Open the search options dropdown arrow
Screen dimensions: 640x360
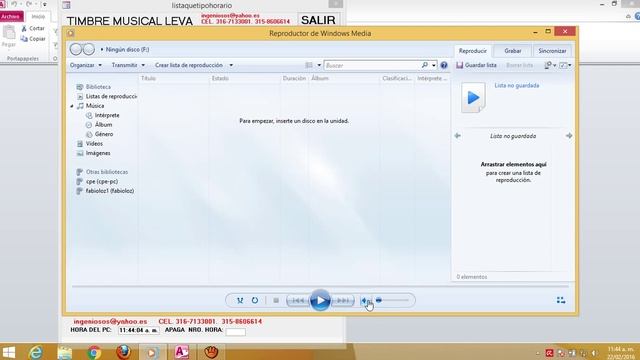(x=433, y=65)
